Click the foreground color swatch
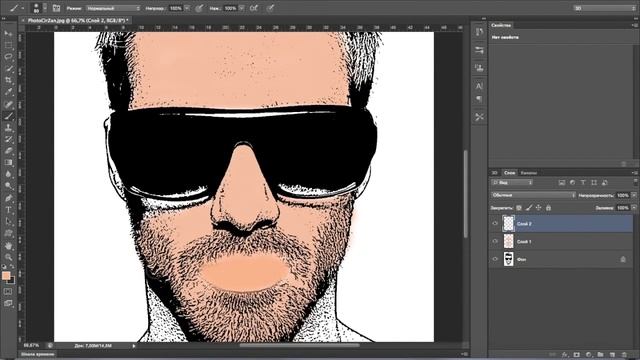Viewport: 640px width, 360px height. [6, 276]
